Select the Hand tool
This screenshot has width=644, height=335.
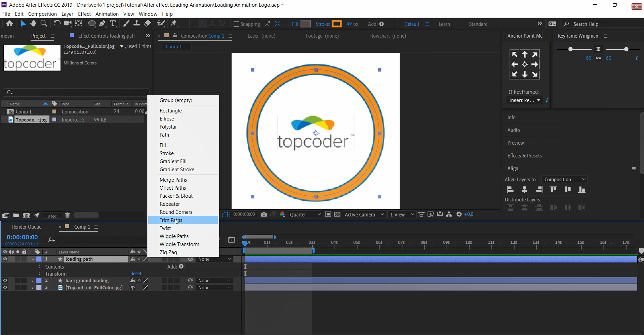(x=33, y=23)
